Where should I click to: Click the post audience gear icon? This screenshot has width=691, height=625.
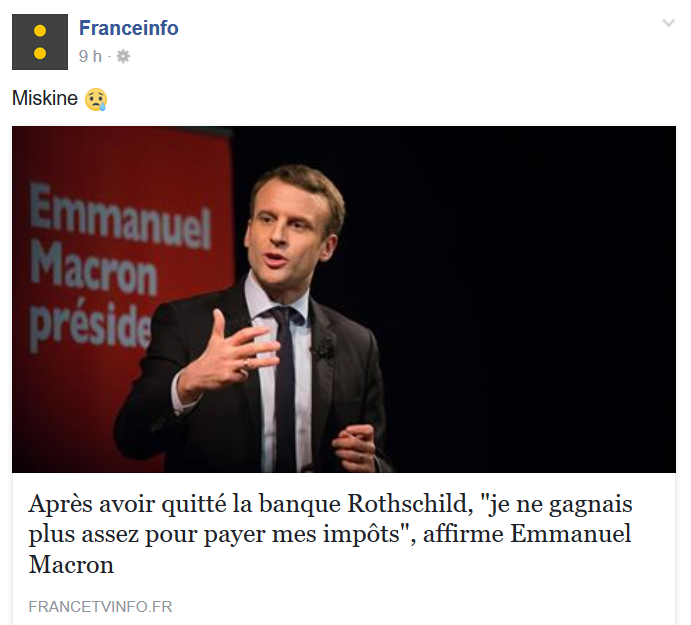(x=123, y=56)
